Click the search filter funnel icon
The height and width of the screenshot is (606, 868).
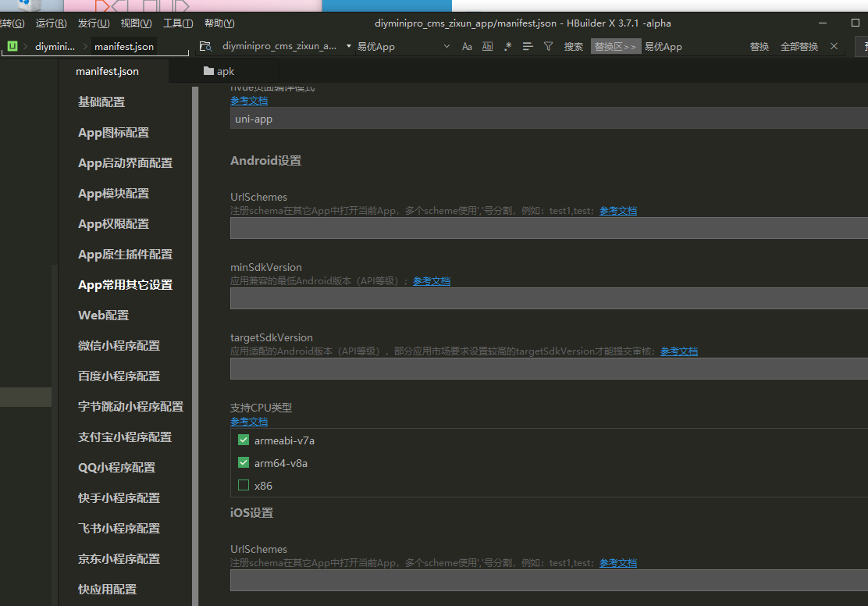548,47
